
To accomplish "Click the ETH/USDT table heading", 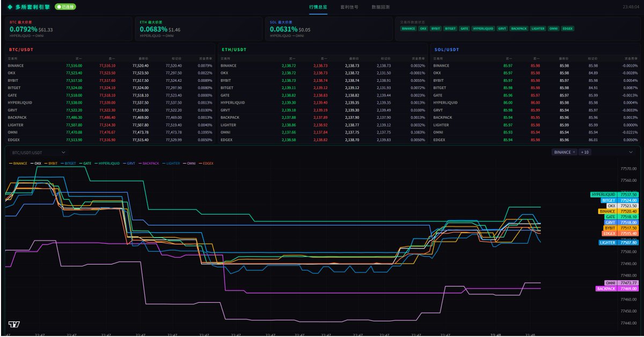I will click(x=234, y=49).
